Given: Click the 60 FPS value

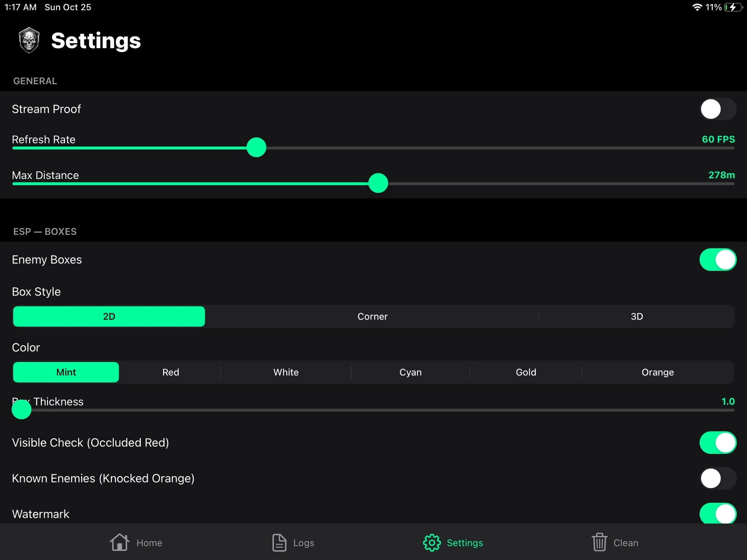Looking at the screenshot, I should coord(718,139).
